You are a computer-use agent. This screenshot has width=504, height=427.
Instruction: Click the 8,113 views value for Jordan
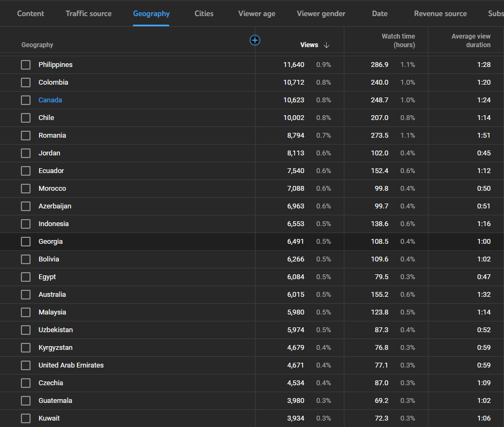pyautogui.click(x=296, y=153)
